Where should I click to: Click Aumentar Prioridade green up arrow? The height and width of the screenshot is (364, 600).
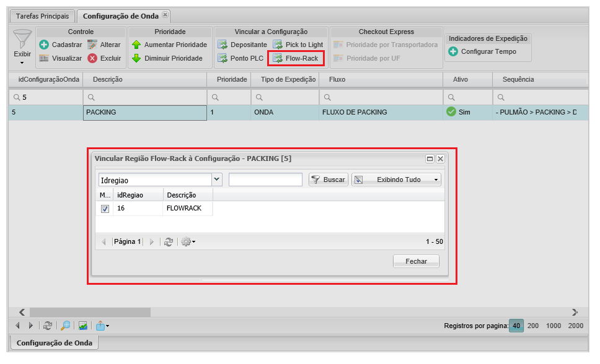tap(169, 45)
